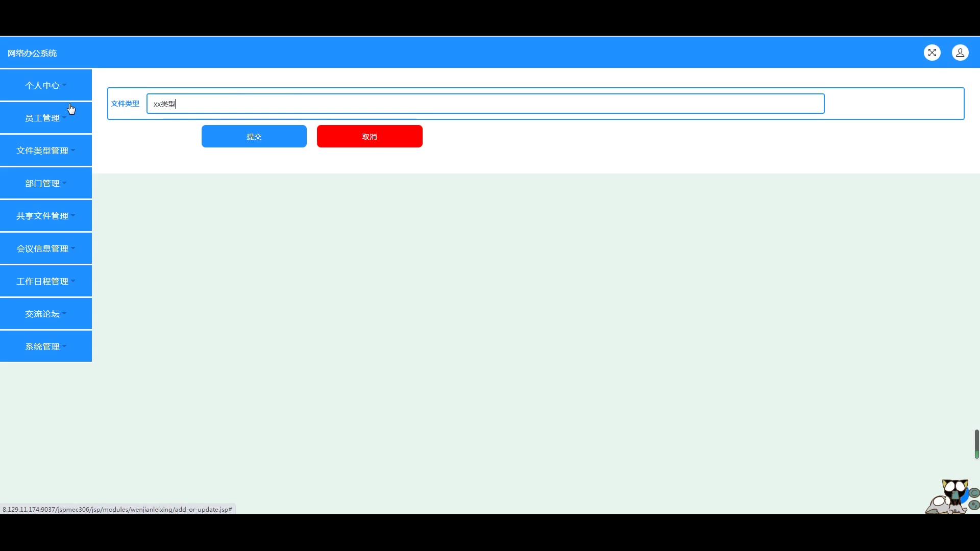Viewport: 980px width, 551px height.
Task: Open the 共享文件管理 sidebar item
Action: [x=46, y=216]
